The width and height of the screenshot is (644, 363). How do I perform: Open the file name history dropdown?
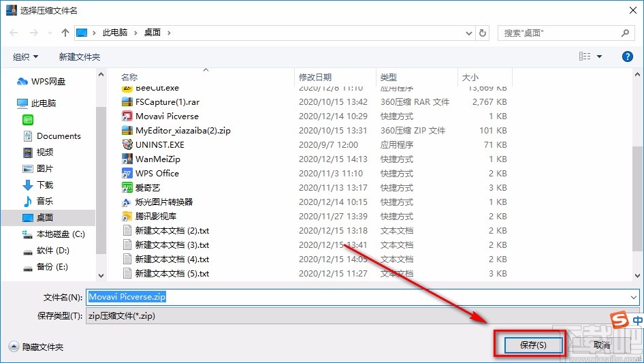tap(633, 297)
